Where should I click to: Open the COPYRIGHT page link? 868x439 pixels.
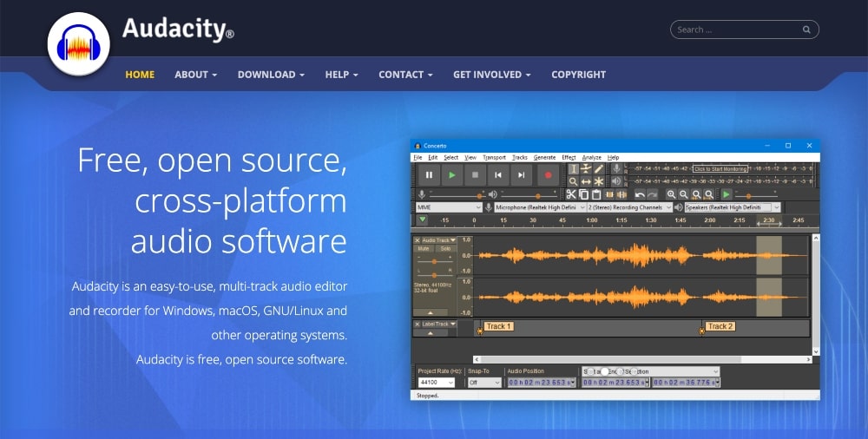(578, 75)
